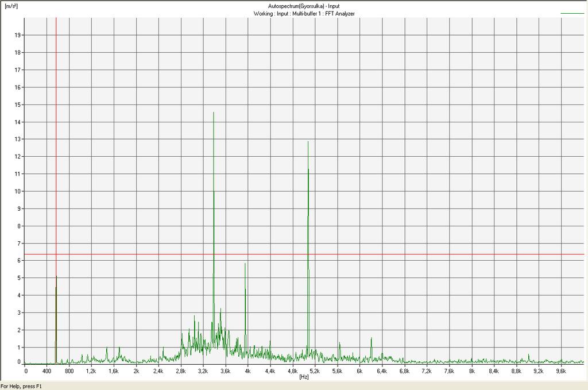Click the 7,6k frequency axis label
The image size is (588, 390).
point(449,371)
